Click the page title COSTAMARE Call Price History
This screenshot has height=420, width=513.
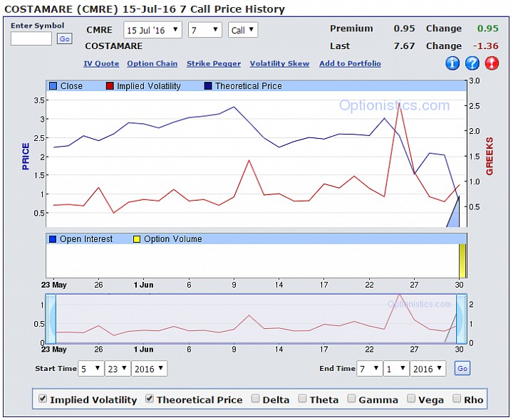click(145, 9)
